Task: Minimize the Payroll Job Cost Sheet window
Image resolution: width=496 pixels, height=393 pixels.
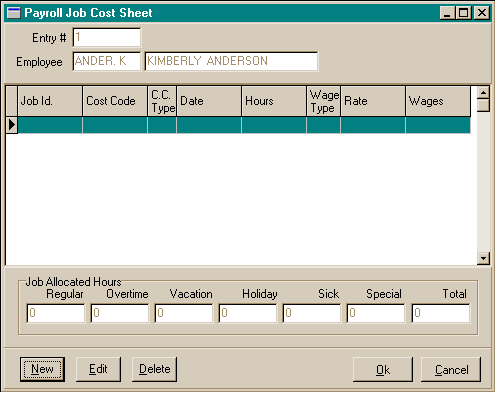Action: [x=447, y=13]
